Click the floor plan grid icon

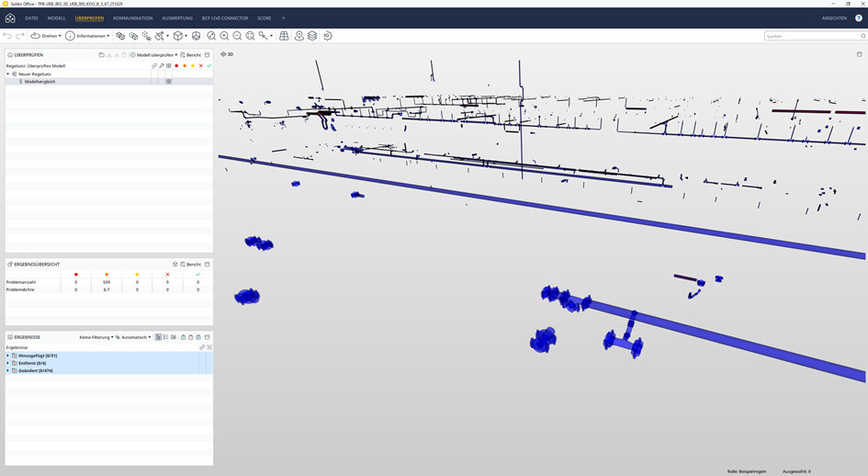[284, 36]
